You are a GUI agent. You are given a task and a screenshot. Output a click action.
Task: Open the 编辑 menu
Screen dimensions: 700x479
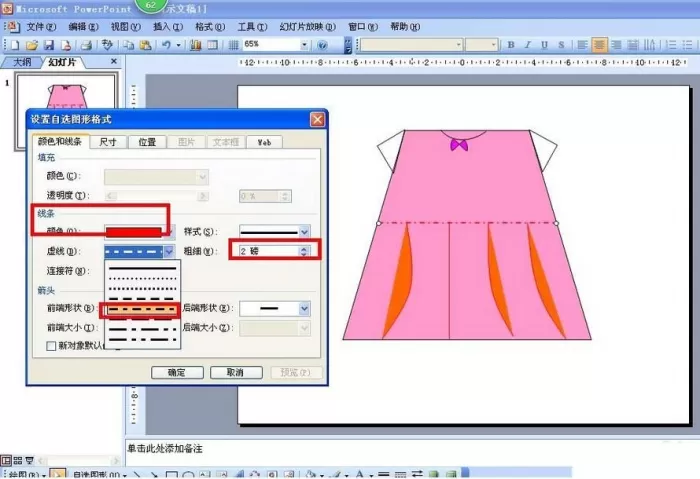pyautogui.click(x=83, y=27)
